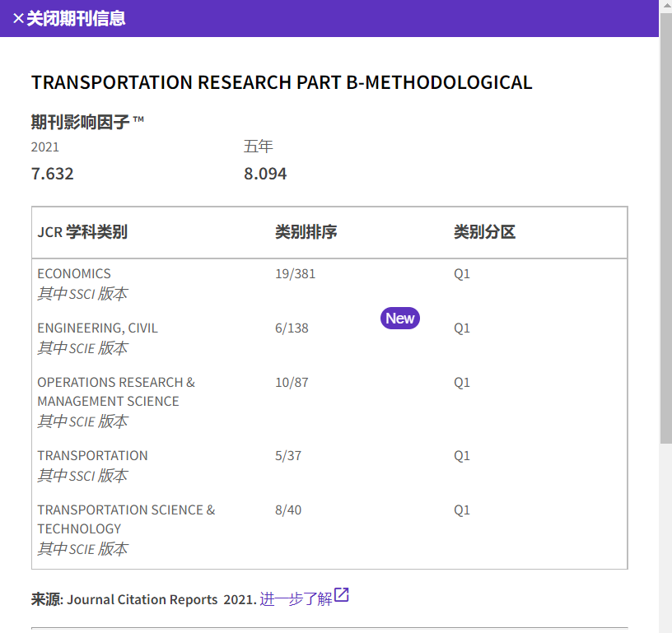Click the Q1 quartile for ECONOMICS
The image size is (672, 633).
(x=462, y=273)
